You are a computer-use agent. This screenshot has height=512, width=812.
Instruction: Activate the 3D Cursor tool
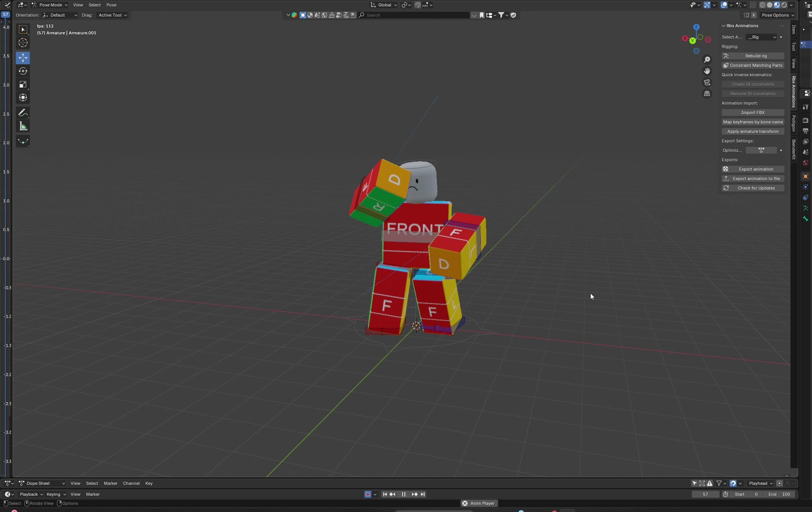(x=23, y=43)
